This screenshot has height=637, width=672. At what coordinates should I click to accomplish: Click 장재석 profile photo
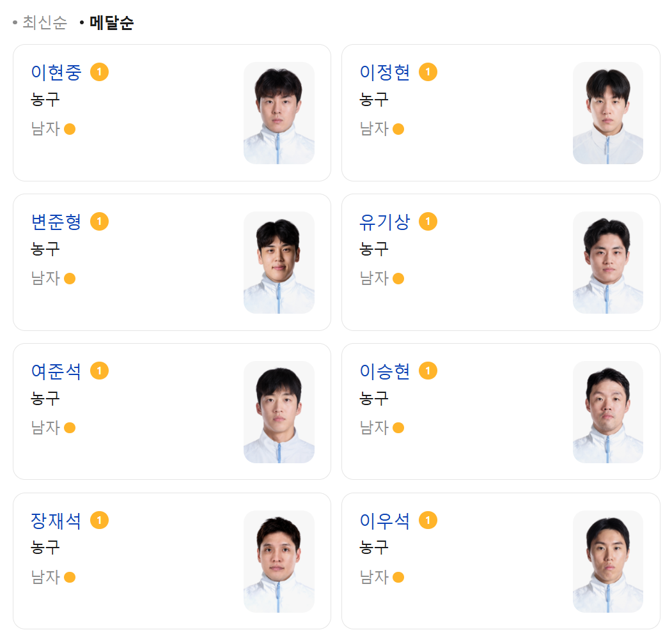pos(279,561)
